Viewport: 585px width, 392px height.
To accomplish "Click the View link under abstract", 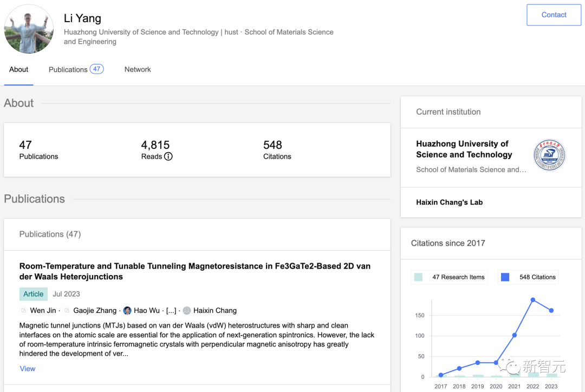I will pyautogui.click(x=28, y=369).
